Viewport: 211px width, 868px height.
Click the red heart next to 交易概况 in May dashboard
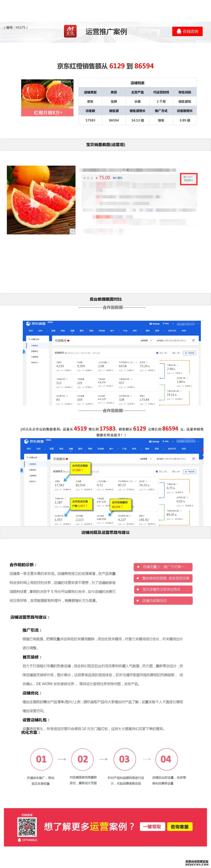(x=68, y=341)
